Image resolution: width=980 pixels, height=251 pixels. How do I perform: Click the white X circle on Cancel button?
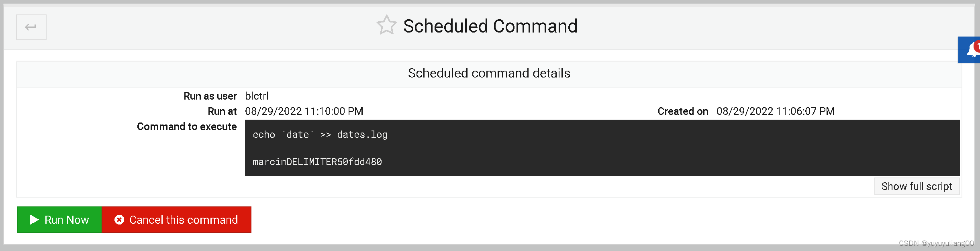pyautogui.click(x=118, y=220)
